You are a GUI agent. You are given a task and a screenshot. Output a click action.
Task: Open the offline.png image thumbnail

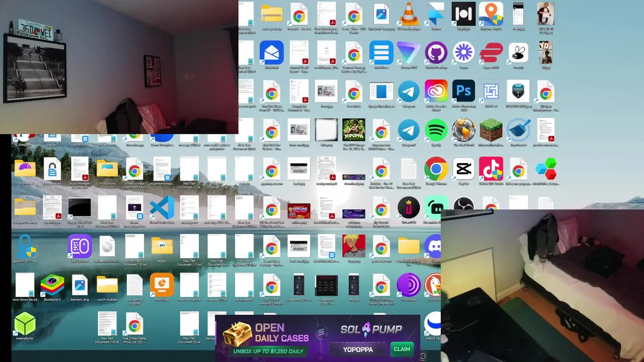click(299, 210)
